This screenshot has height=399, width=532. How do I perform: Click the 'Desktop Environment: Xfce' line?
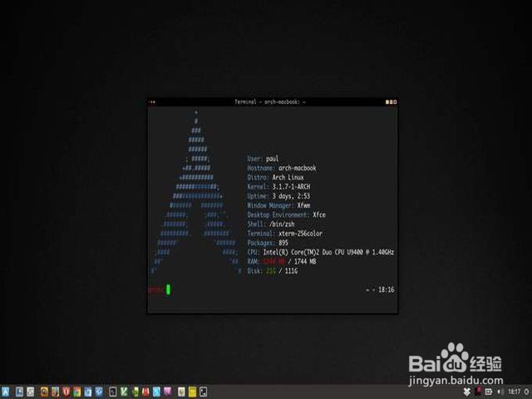coord(286,214)
